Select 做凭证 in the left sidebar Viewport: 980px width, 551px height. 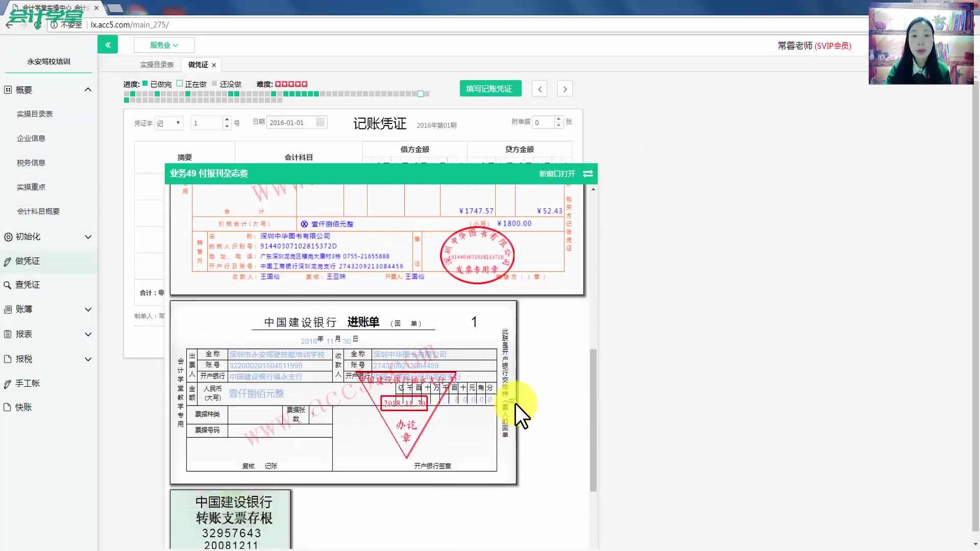click(28, 260)
